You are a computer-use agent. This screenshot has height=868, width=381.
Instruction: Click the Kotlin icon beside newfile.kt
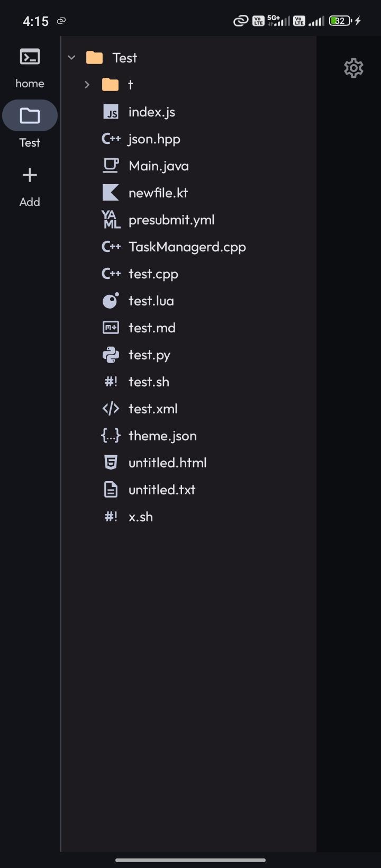[x=111, y=193]
